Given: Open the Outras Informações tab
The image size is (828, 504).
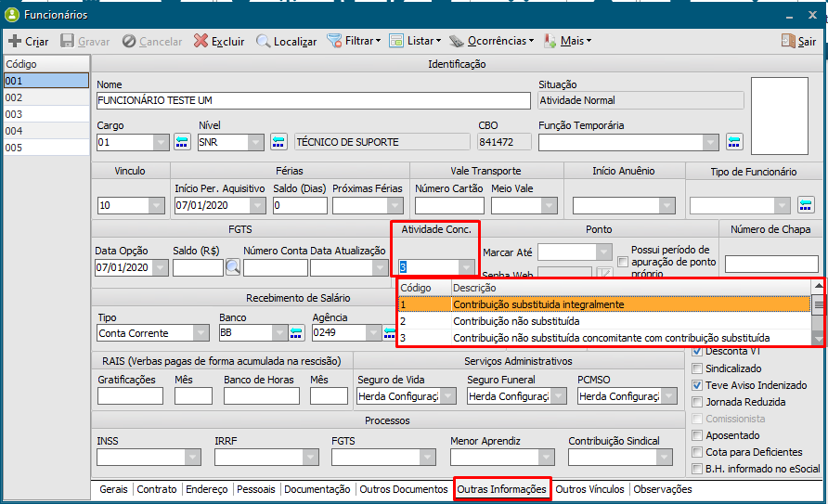Looking at the screenshot, I should 501,489.
